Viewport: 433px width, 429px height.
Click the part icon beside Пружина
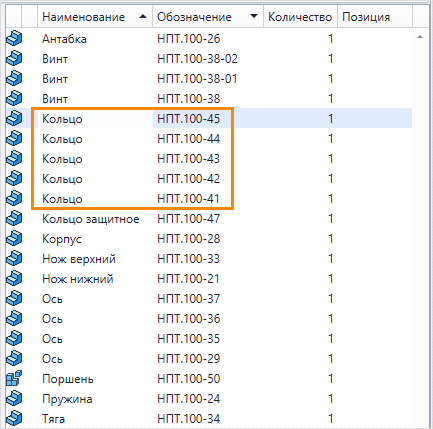(x=14, y=399)
